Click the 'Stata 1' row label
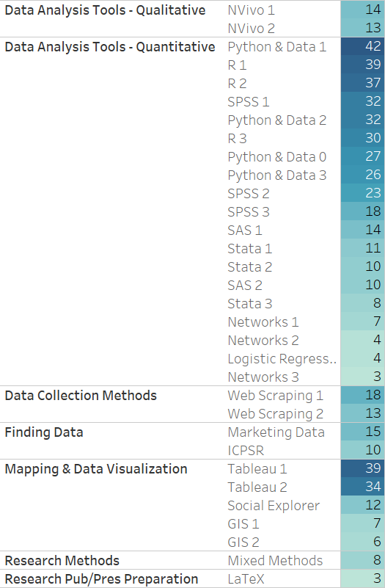This screenshot has width=385, height=588. (x=250, y=249)
